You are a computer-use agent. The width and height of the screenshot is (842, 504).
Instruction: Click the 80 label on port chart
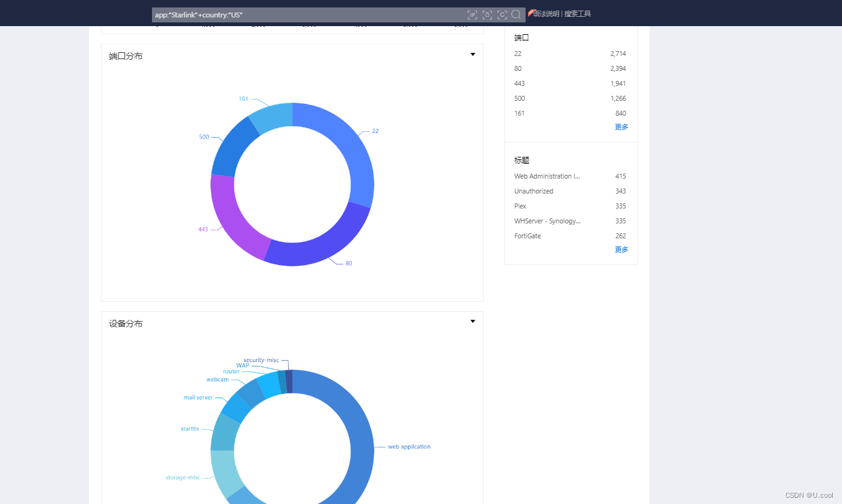click(x=349, y=263)
